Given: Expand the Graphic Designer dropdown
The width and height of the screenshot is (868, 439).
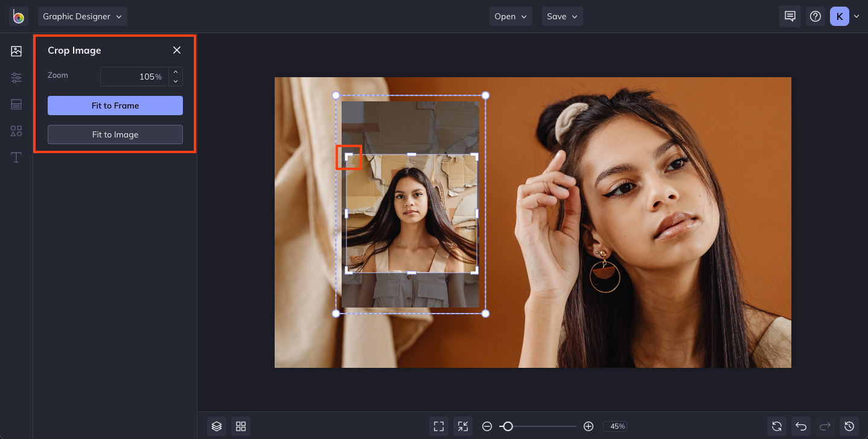Looking at the screenshot, I should click(82, 16).
